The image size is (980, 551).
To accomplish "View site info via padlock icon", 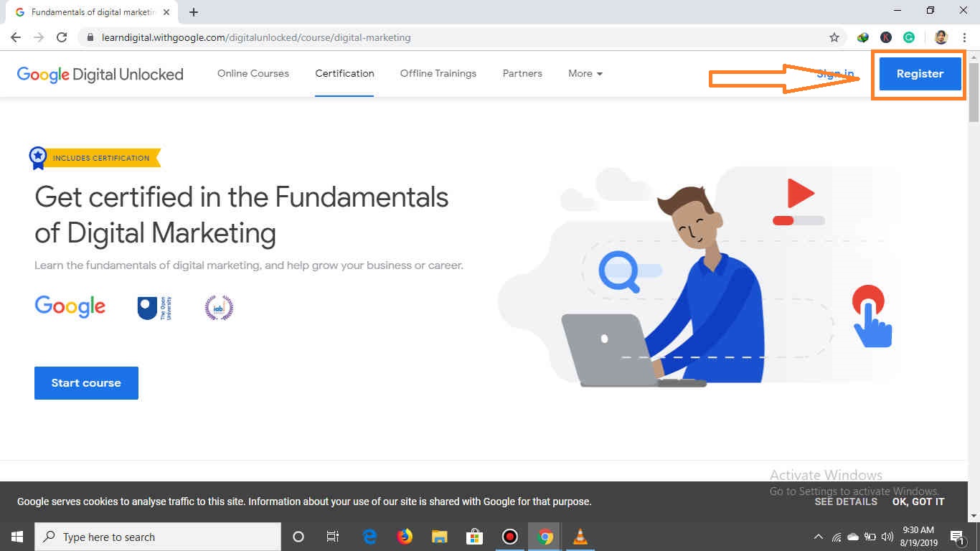I will 90,37.
